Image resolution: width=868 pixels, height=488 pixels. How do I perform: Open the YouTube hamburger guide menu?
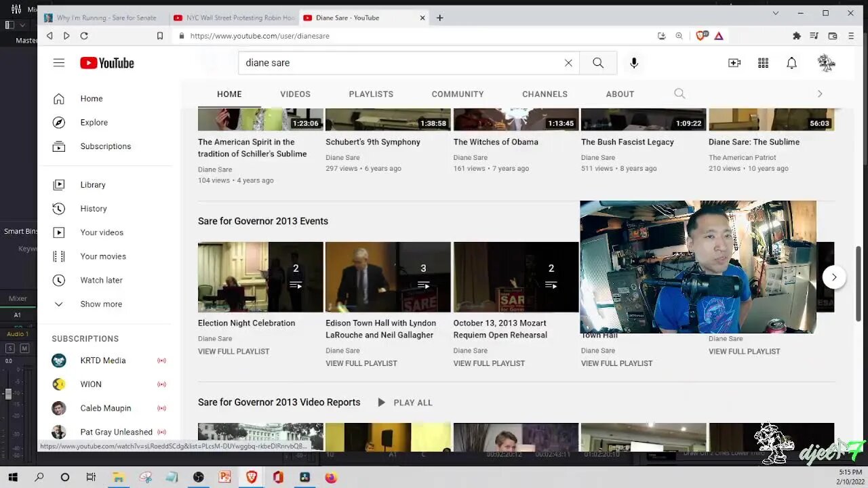point(59,63)
